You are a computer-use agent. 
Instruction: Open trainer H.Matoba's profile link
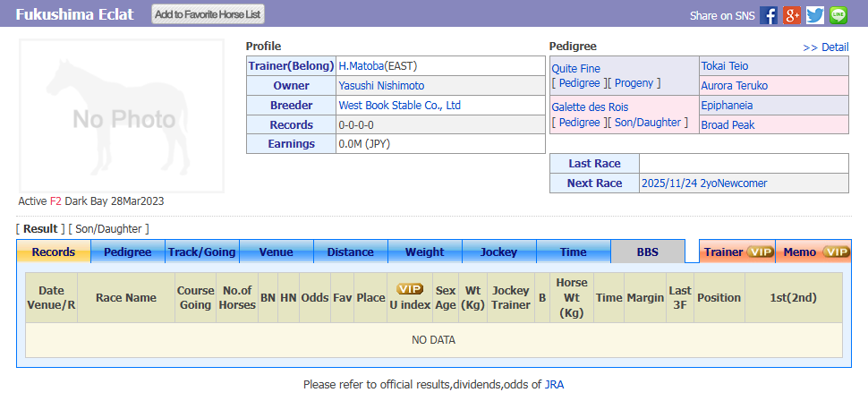pyautogui.click(x=362, y=66)
